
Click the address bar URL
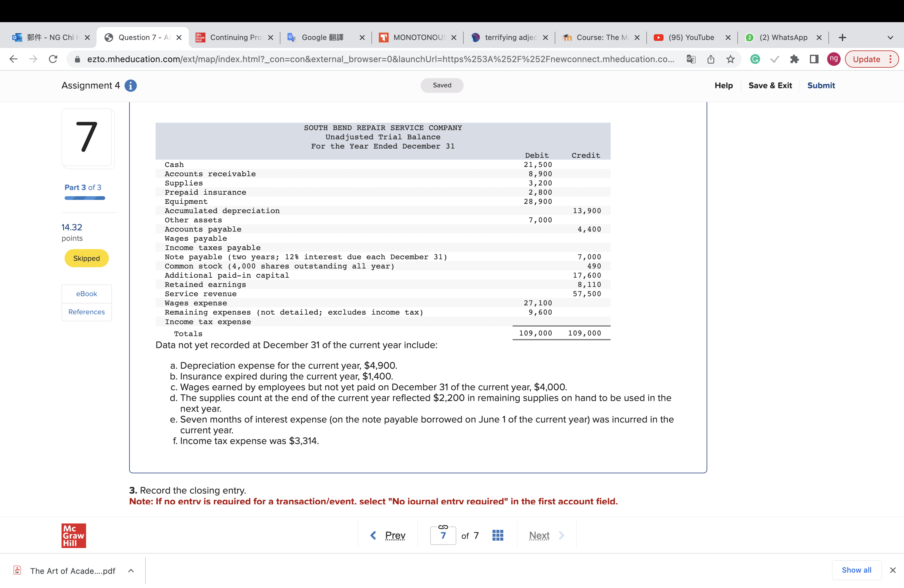click(381, 59)
